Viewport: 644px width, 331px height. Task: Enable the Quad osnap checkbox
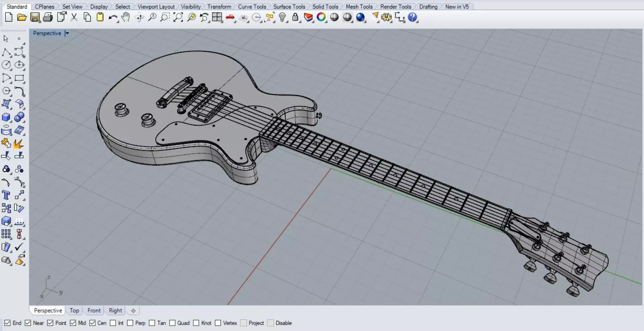(x=173, y=323)
